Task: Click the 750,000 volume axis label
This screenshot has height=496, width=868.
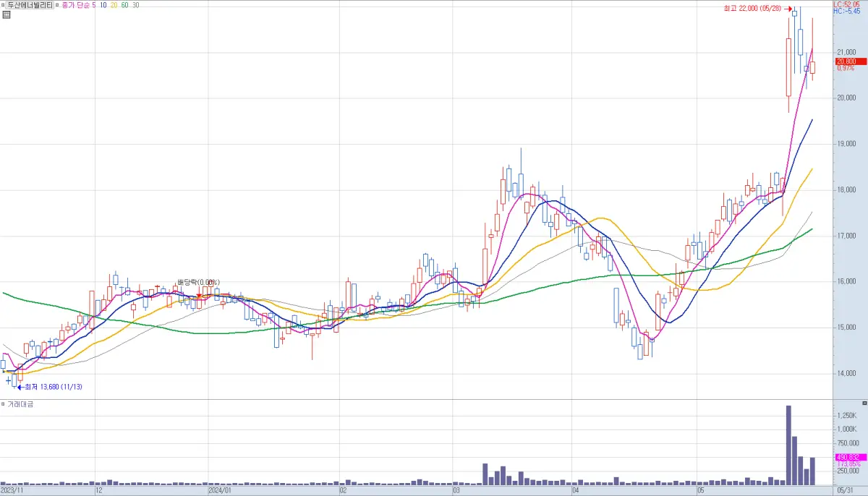Action: (847, 443)
